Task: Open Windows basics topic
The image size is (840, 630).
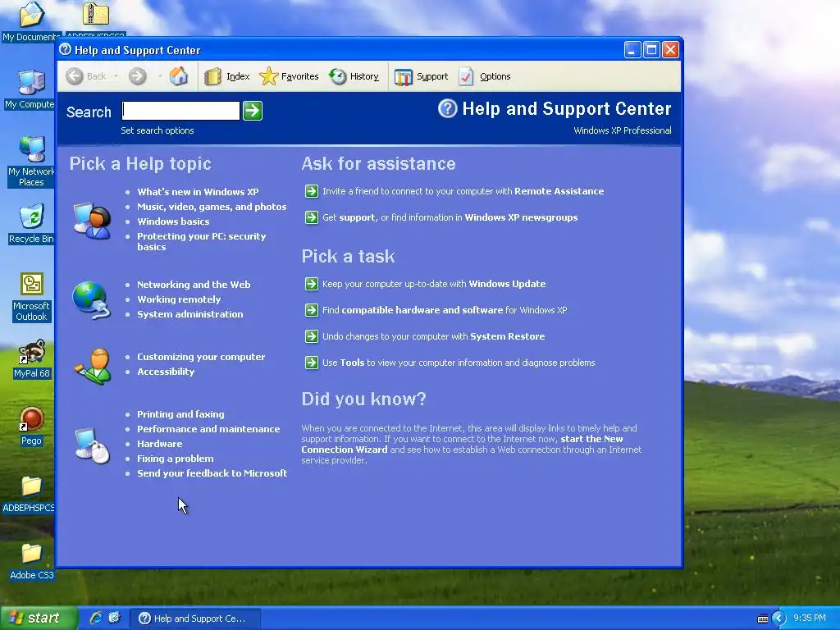Action: pyautogui.click(x=173, y=221)
